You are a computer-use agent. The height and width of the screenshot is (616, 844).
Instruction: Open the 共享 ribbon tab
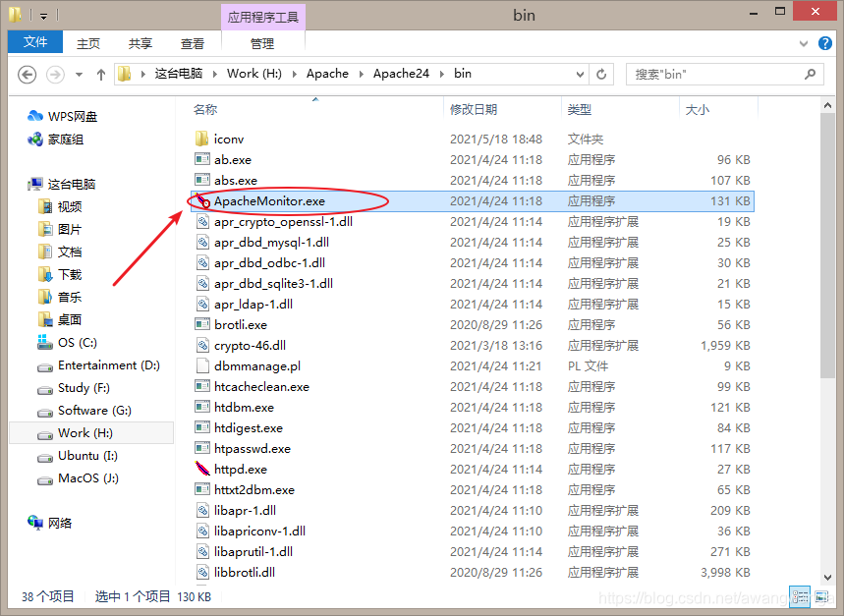tap(140, 43)
